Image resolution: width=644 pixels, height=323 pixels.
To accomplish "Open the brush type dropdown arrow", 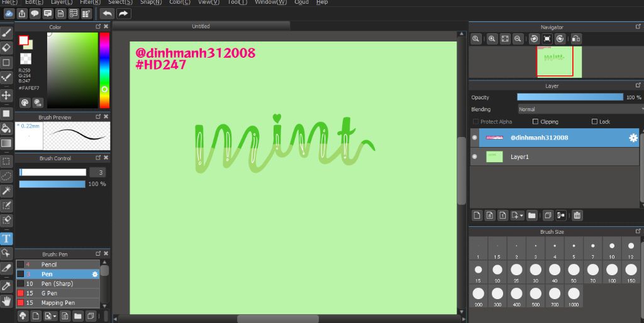I will (x=55, y=317).
